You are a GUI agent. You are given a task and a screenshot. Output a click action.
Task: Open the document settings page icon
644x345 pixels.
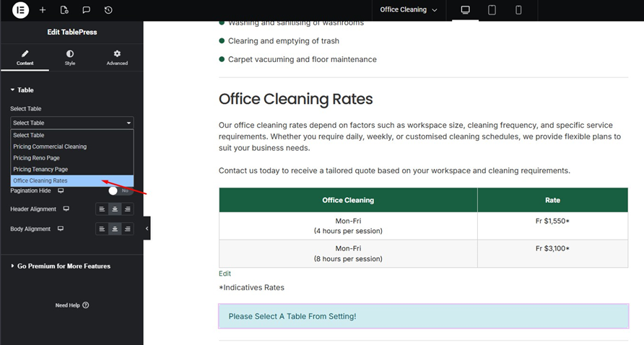click(x=64, y=10)
